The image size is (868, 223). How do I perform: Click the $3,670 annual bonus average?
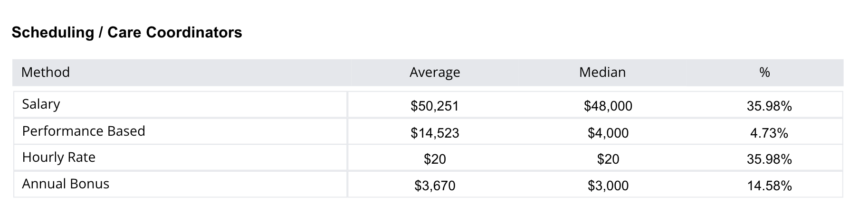[x=435, y=186]
